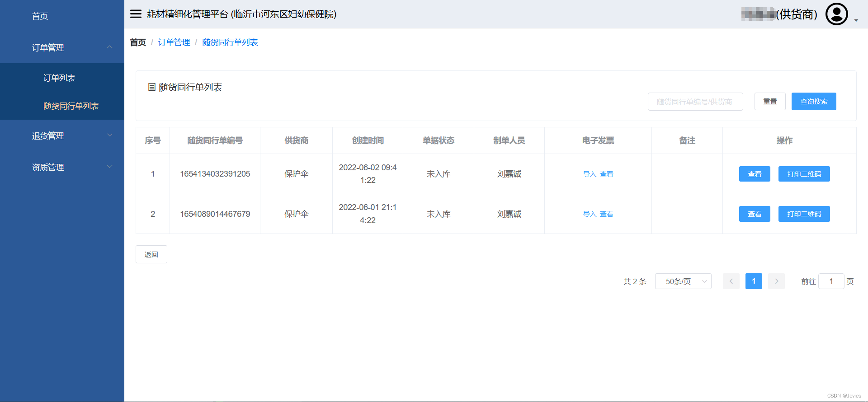The image size is (868, 402).
Task: Click the 返回 button
Action: (x=151, y=254)
